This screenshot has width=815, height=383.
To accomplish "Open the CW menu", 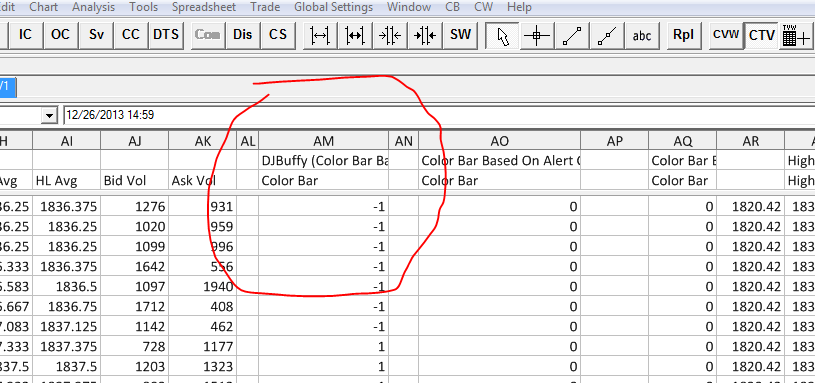I will pyautogui.click(x=483, y=7).
